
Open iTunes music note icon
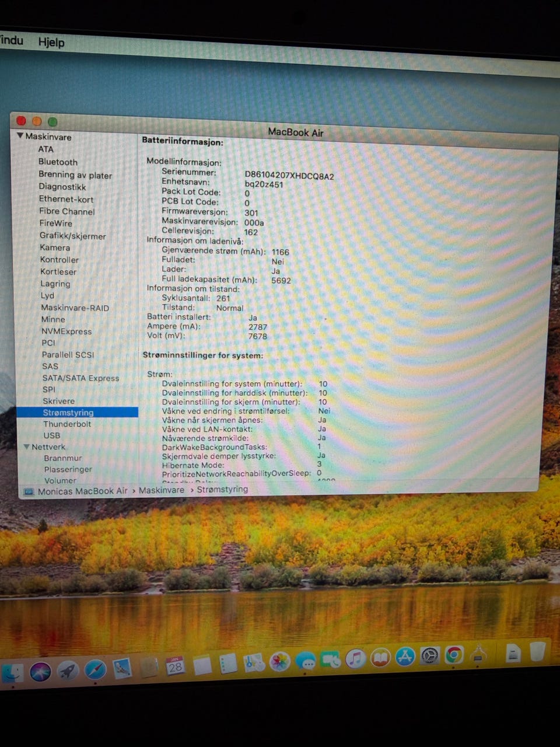point(355,659)
